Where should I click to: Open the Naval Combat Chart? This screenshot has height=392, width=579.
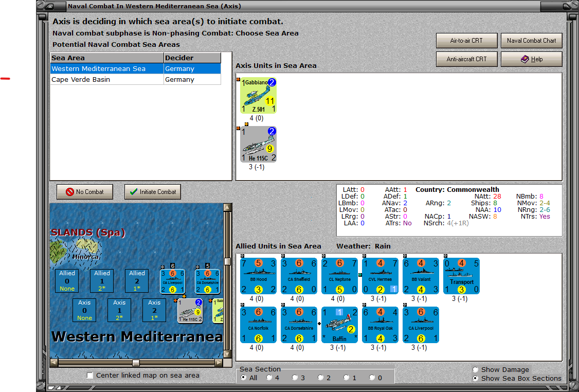(x=531, y=41)
